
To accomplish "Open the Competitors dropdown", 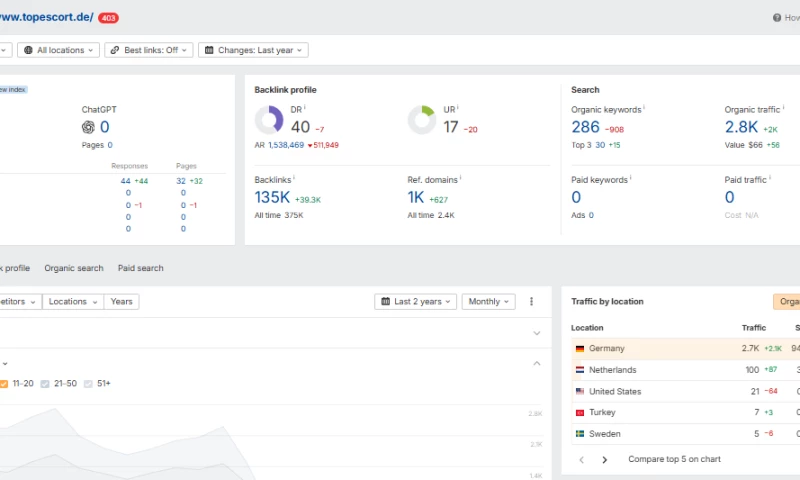I will (x=19, y=301).
